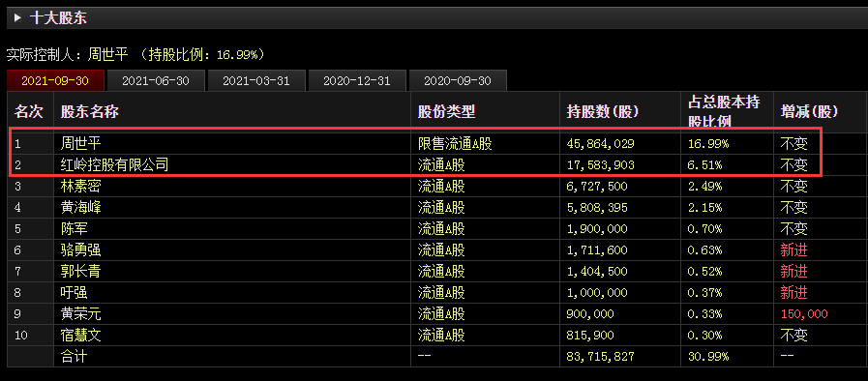
Task: Switch to the 2021-06-30 tab
Action: click(156, 80)
